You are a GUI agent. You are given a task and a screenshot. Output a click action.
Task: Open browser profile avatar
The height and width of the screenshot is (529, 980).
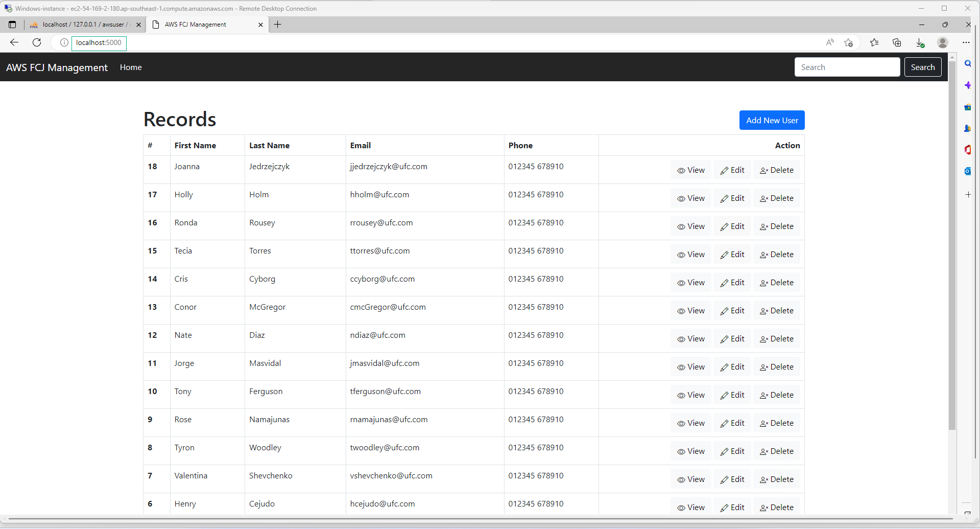click(x=943, y=42)
